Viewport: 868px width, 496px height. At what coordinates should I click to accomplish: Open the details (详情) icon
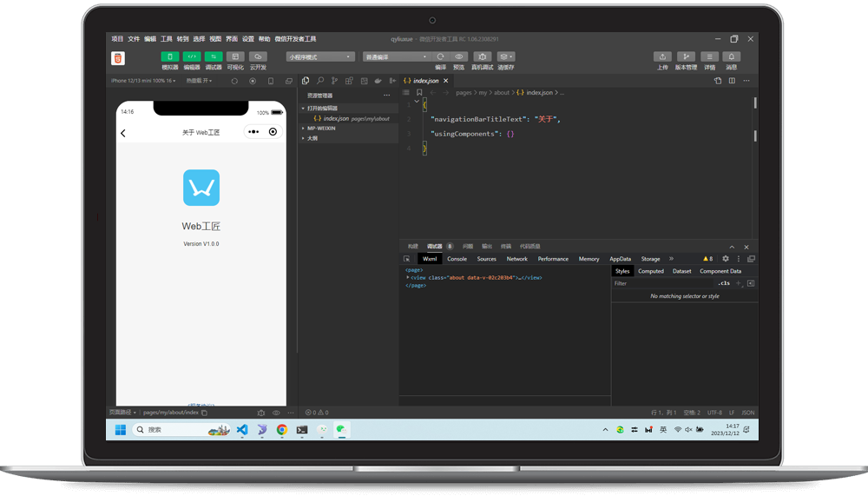[709, 56]
